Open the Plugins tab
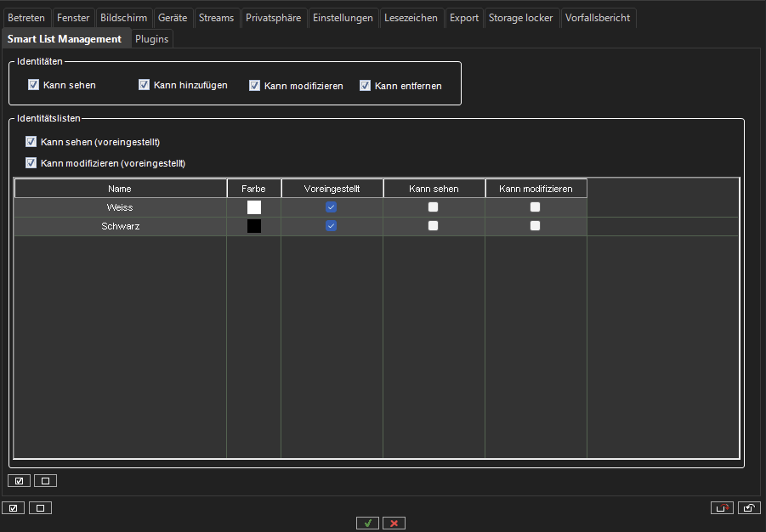766x532 pixels. click(x=152, y=39)
